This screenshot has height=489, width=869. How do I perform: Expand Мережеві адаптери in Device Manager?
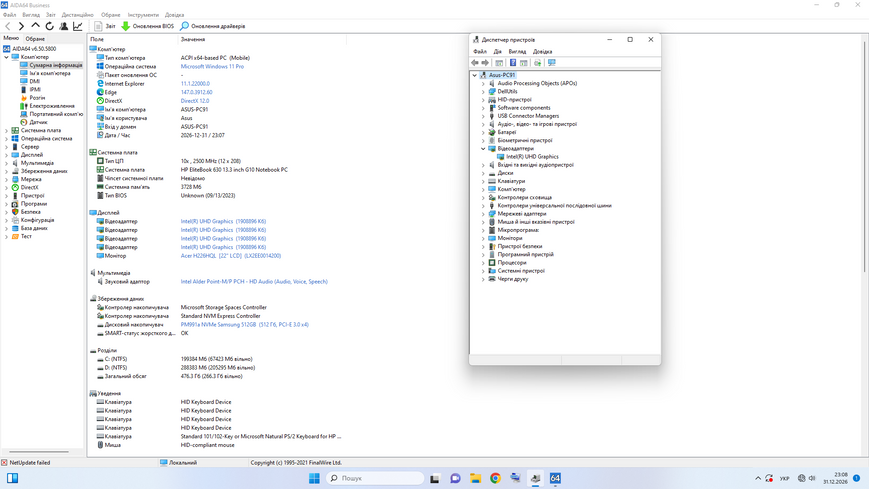tap(483, 213)
